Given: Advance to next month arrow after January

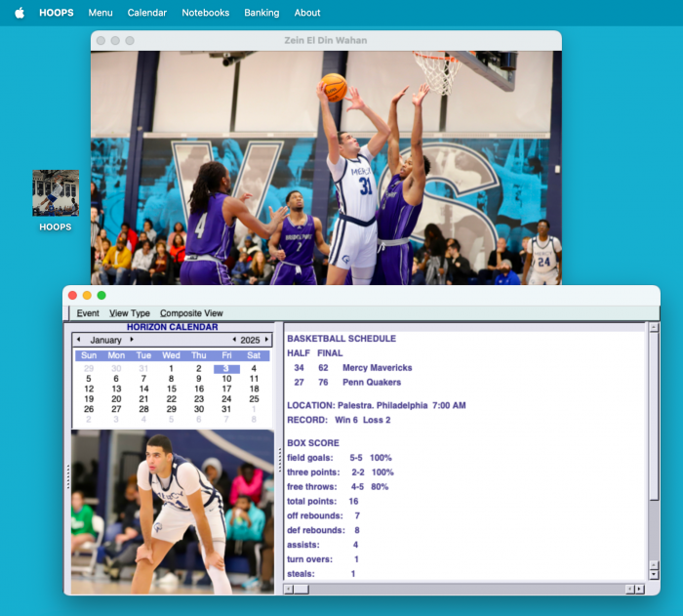Looking at the screenshot, I should coord(132,340).
